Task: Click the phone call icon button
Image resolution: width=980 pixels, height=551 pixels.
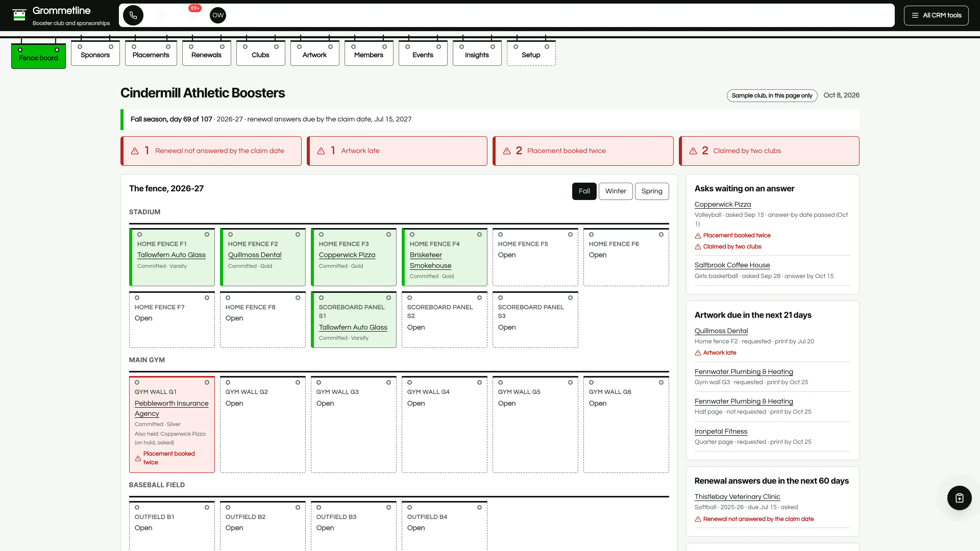Action: [x=133, y=15]
